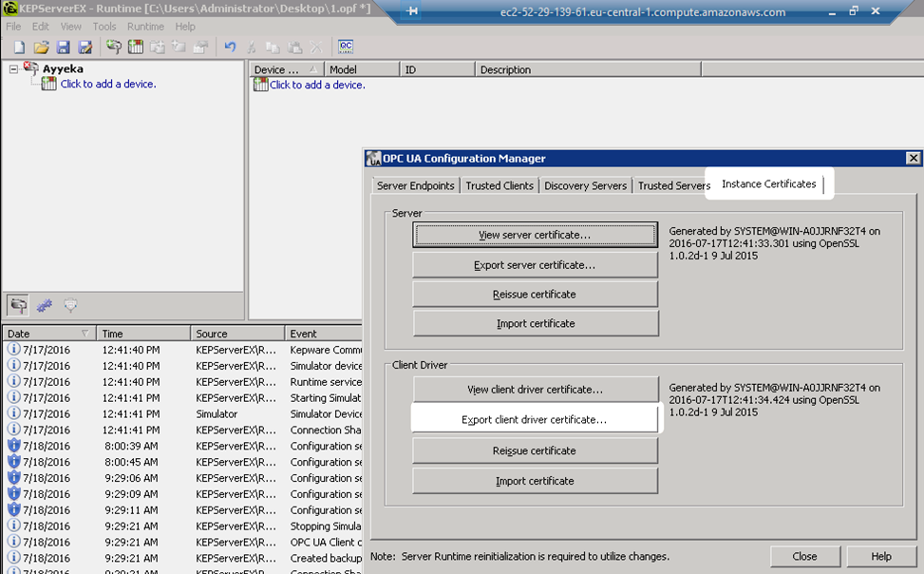924x574 pixels.
Task: Switch to the Trusted Clients tab
Action: [500, 186]
